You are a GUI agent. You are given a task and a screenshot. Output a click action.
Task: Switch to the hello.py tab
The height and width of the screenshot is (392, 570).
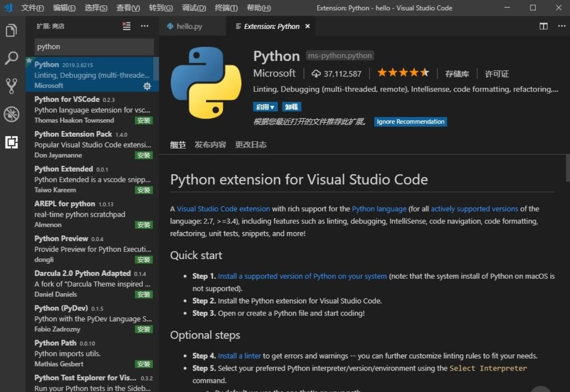(x=189, y=26)
